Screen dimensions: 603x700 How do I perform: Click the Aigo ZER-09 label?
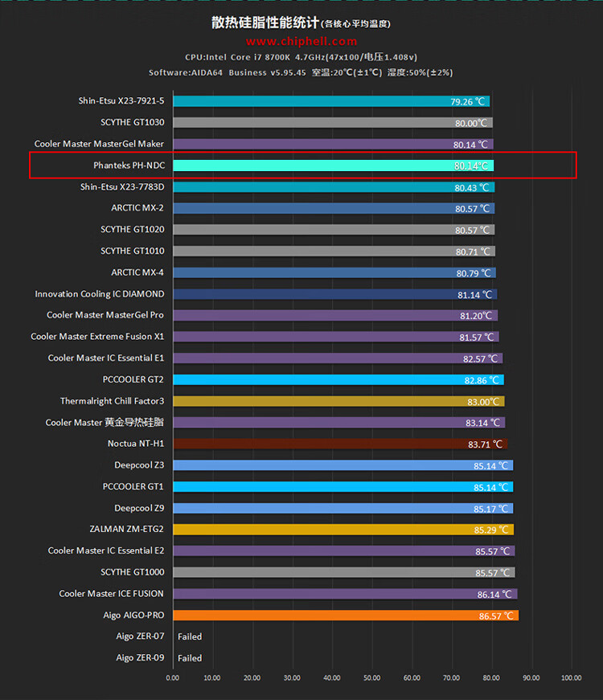tap(140, 657)
